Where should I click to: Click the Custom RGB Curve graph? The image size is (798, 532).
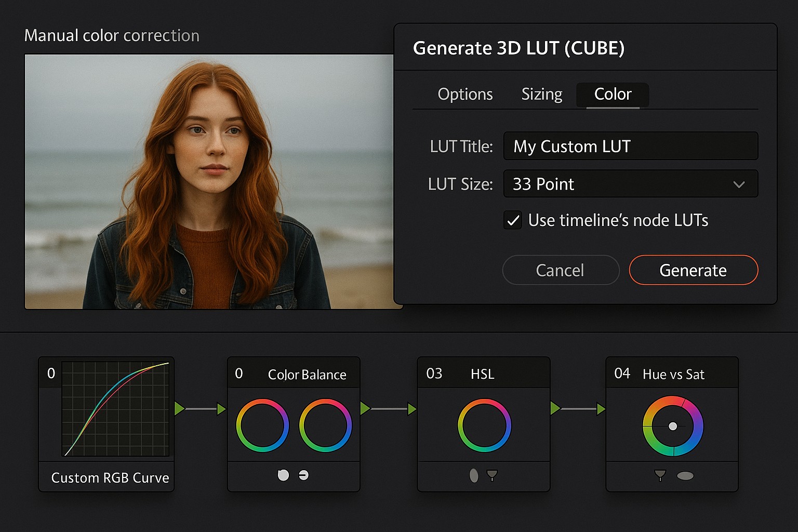pyautogui.click(x=115, y=409)
